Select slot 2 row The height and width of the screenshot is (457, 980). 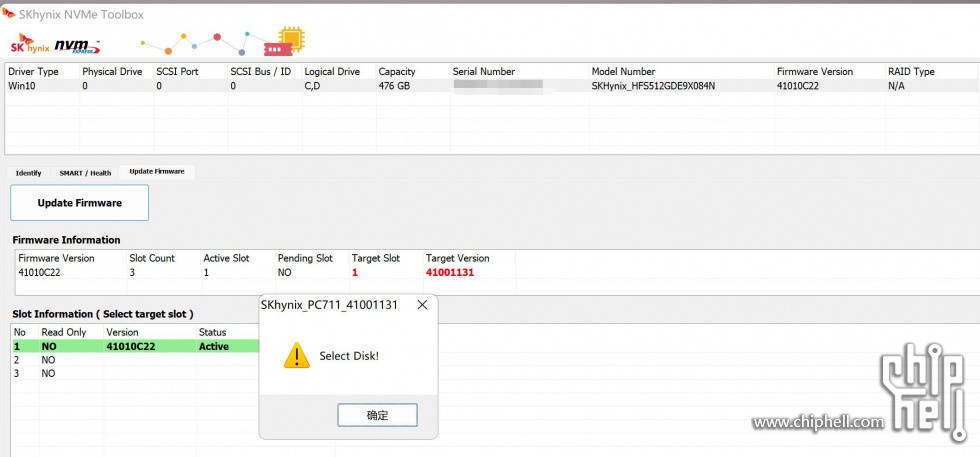pos(136,360)
